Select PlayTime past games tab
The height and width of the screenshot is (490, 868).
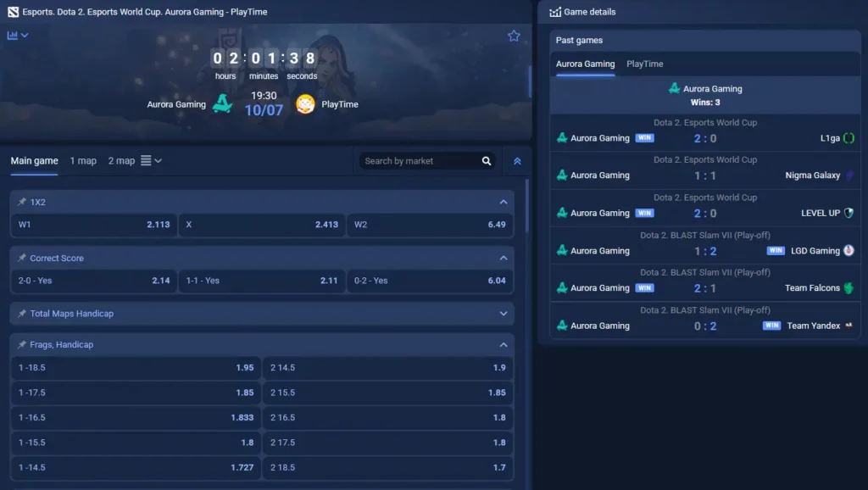tap(644, 64)
